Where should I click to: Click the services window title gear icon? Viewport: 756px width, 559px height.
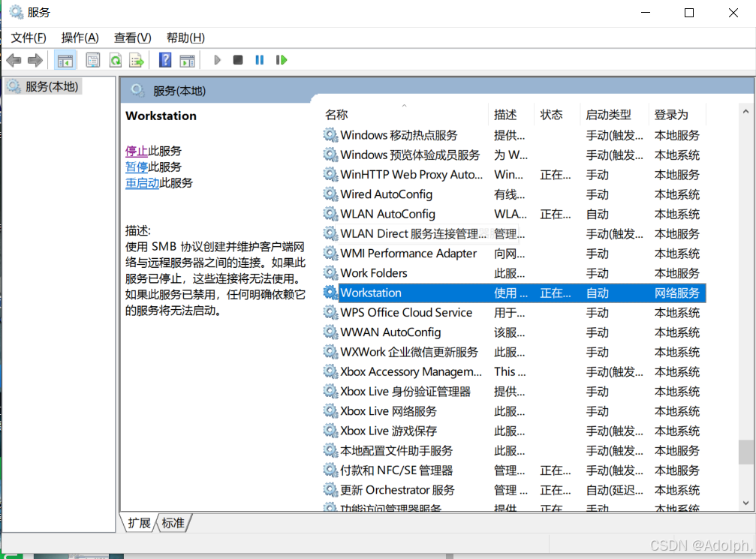(16, 12)
